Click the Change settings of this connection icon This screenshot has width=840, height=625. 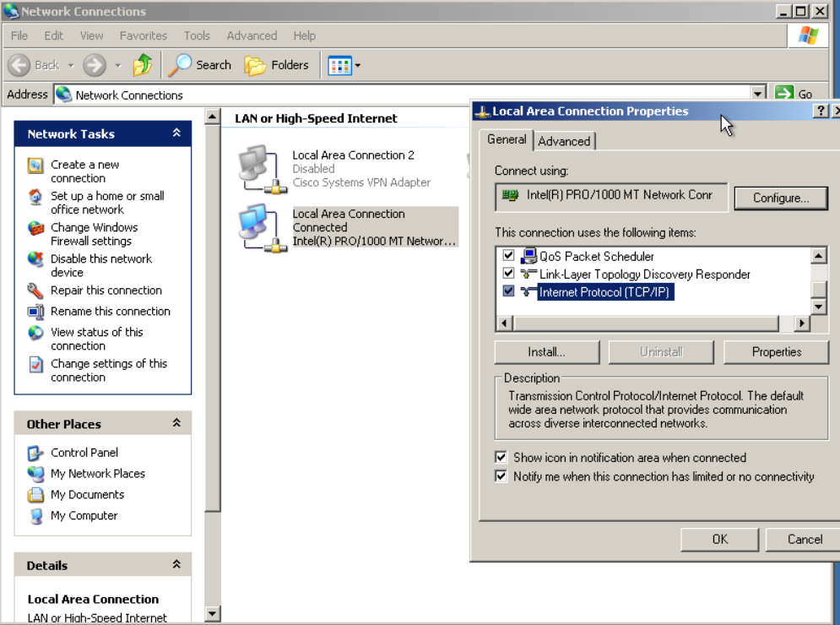pos(35,365)
